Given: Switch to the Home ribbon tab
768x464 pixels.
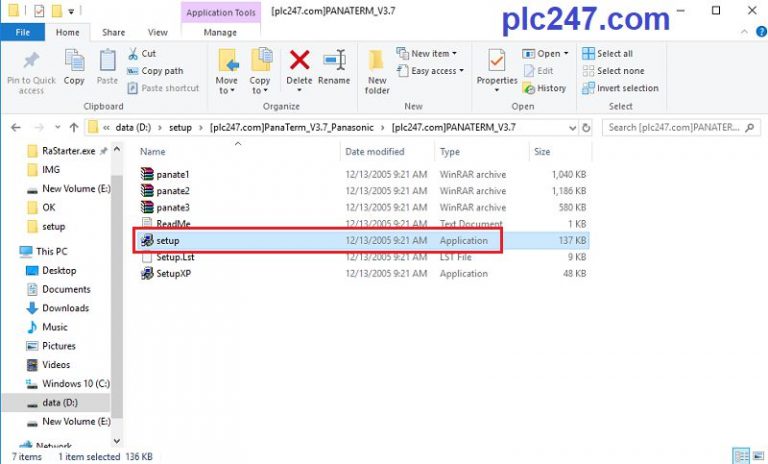Looking at the screenshot, I should pos(68,32).
